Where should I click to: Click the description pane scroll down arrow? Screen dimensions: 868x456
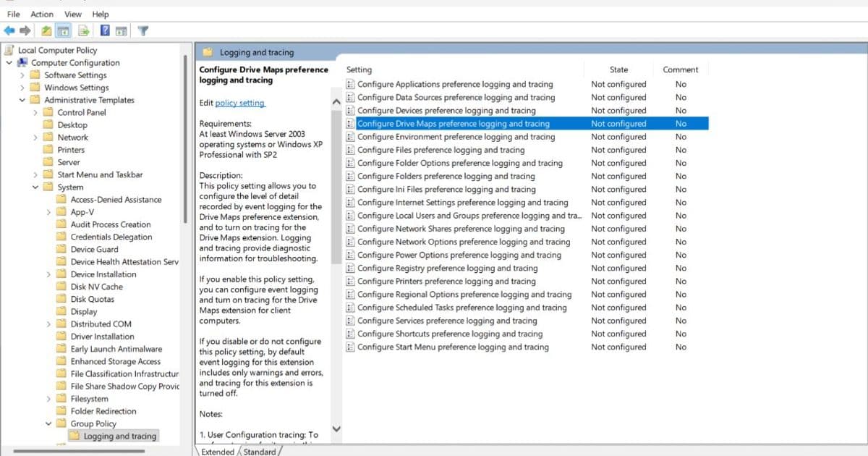(336, 428)
